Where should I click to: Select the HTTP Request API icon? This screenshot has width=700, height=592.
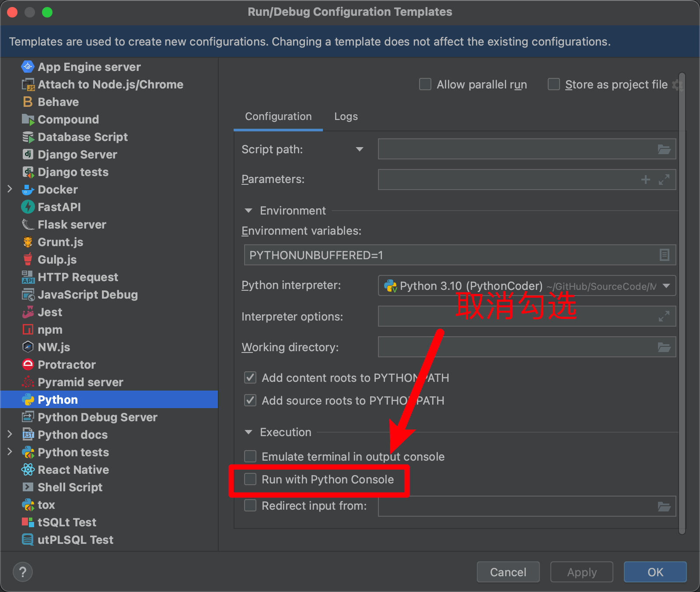[28, 277]
